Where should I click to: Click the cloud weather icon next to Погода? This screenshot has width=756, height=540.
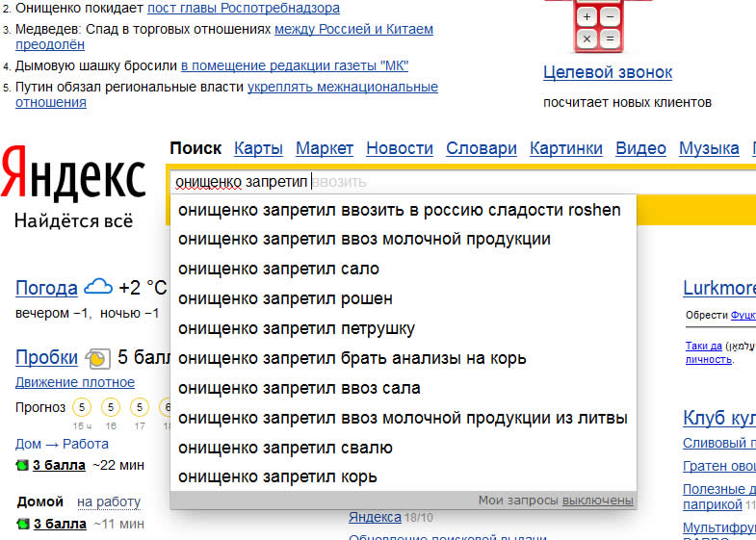(98, 287)
